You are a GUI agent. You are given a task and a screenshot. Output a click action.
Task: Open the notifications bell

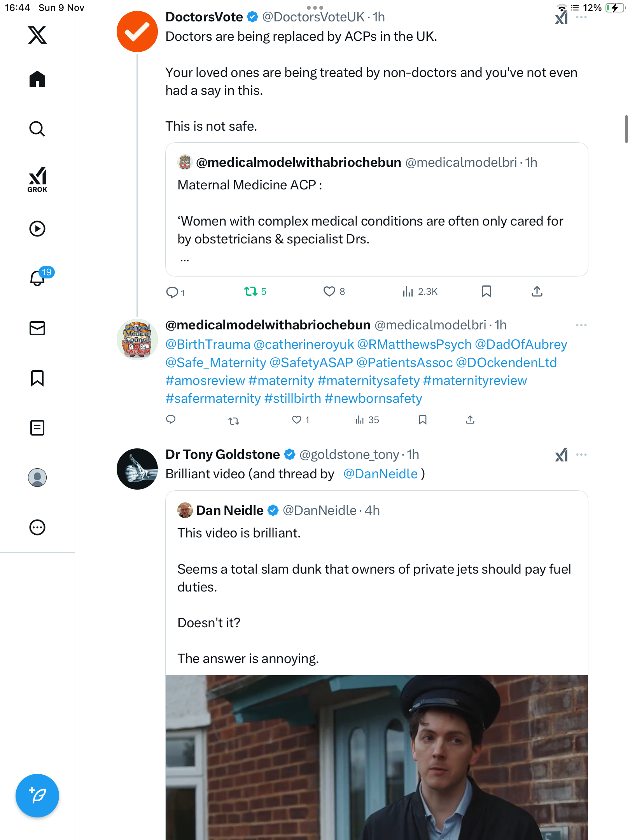38,278
